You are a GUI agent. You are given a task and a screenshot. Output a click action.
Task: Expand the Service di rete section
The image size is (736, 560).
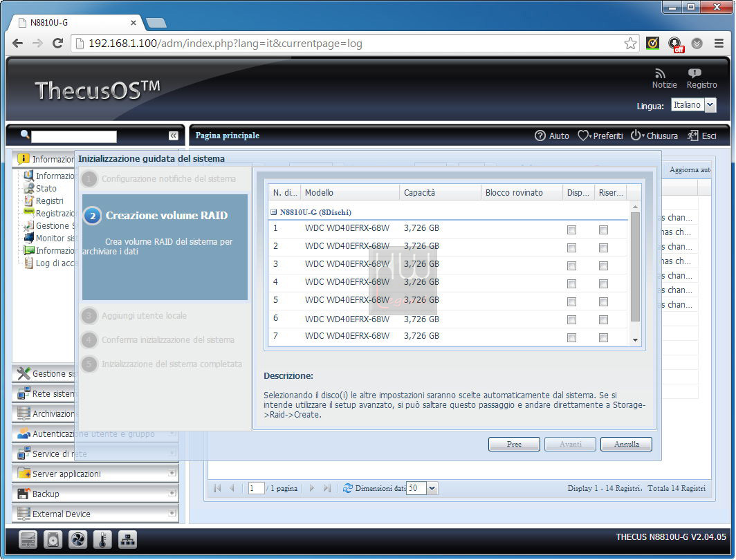tap(172, 453)
